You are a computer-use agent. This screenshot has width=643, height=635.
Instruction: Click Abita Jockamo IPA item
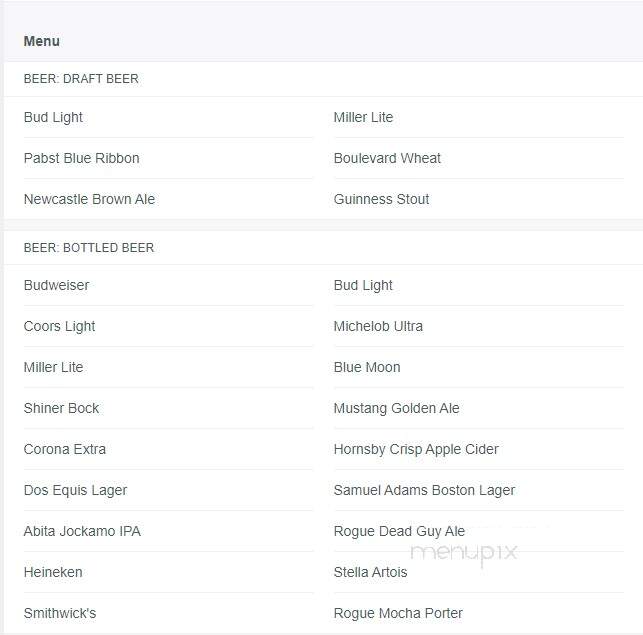pyautogui.click(x=82, y=531)
